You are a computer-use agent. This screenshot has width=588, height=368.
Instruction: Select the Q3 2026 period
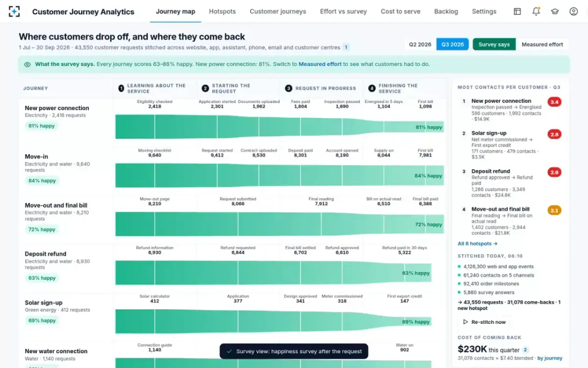coord(452,45)
